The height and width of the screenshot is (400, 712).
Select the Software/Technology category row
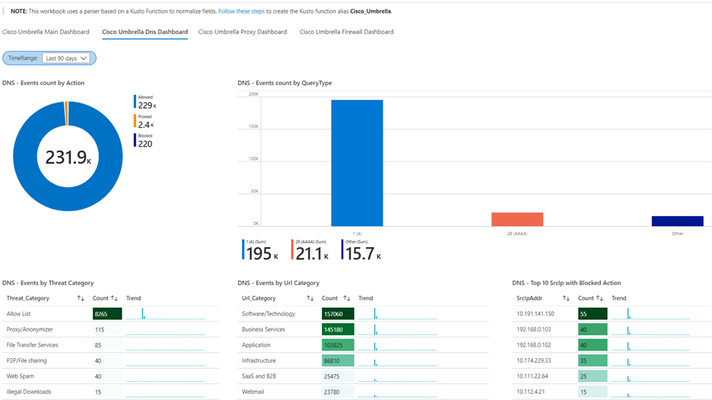click(x=363, y=314)
